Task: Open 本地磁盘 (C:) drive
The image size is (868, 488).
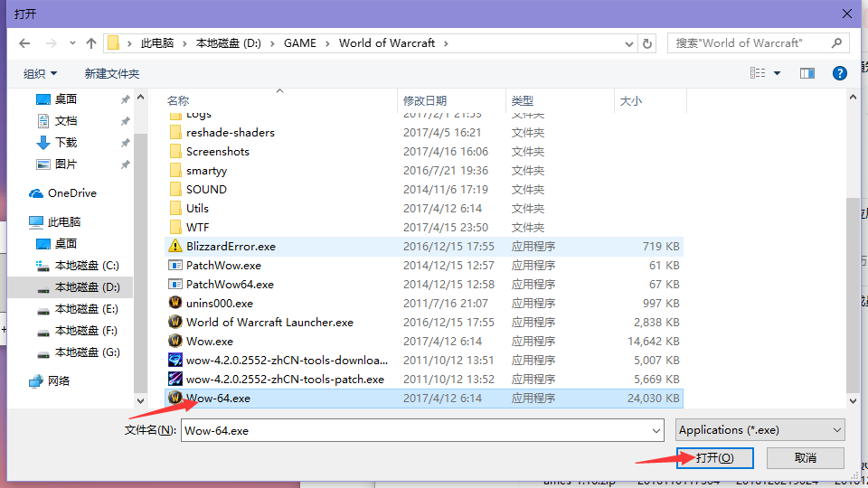Action: (x=87, y=266)
